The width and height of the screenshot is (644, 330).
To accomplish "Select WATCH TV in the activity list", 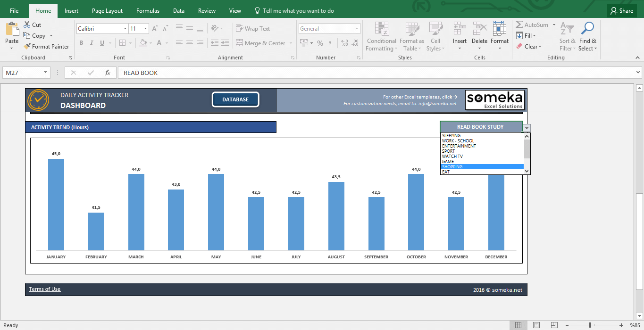I will [482, 157].
